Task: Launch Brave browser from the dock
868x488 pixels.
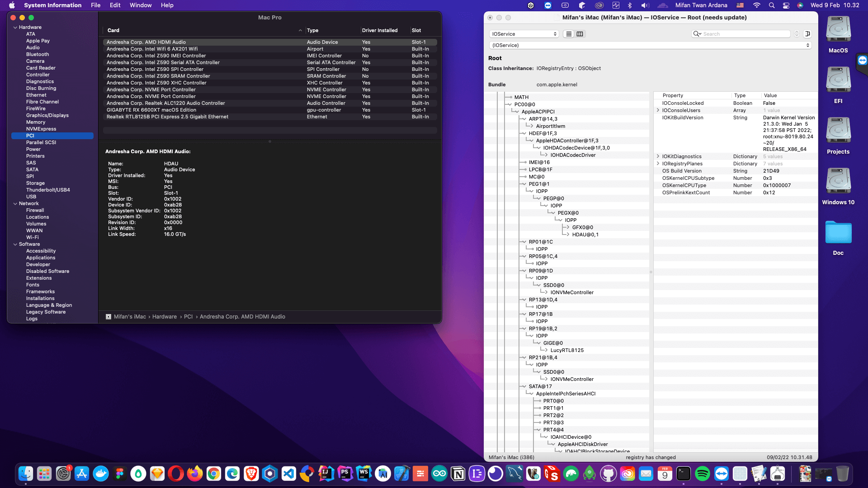Action: point(251,474)
